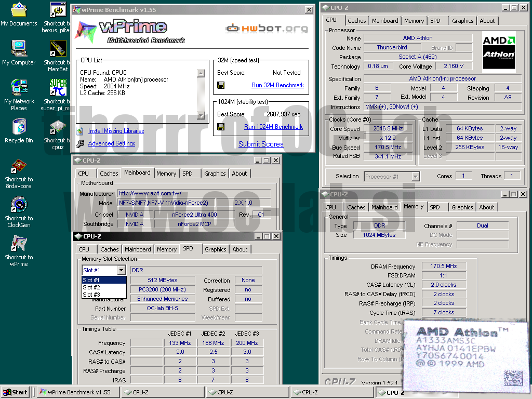
Task: Click the PC3200 (200 MHz) bandwidth field
Action: (162, 289)
